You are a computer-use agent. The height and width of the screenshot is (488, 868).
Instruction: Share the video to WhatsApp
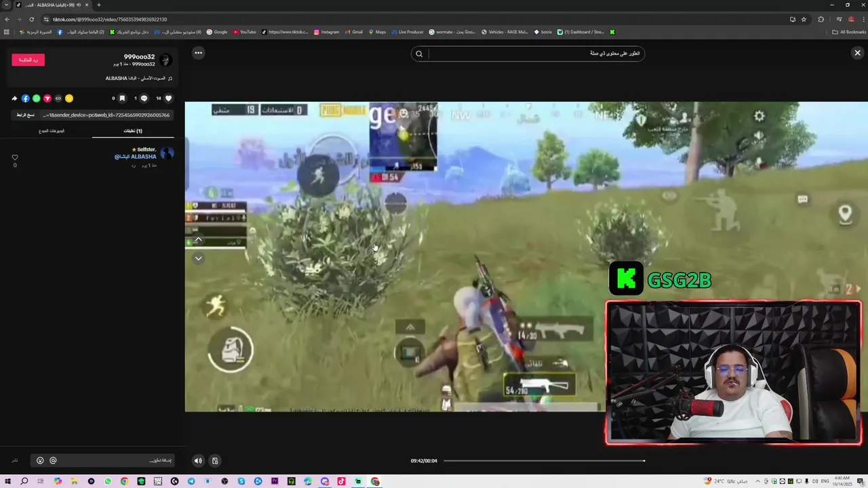coord(37,98)
